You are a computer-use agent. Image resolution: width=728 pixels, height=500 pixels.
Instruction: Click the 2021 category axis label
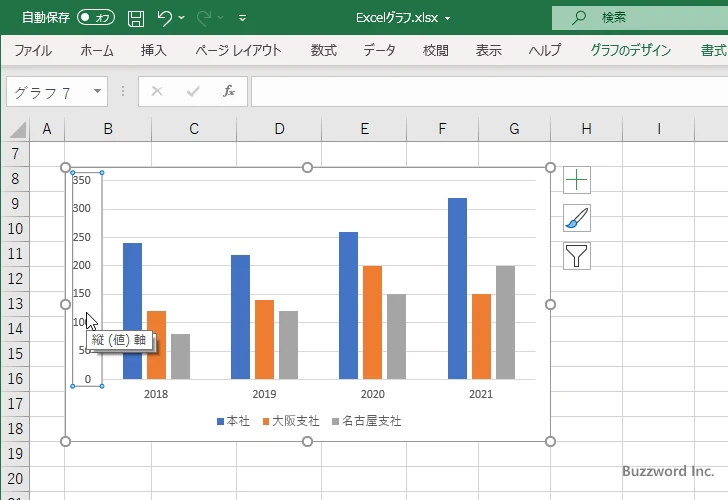[481, 394]
